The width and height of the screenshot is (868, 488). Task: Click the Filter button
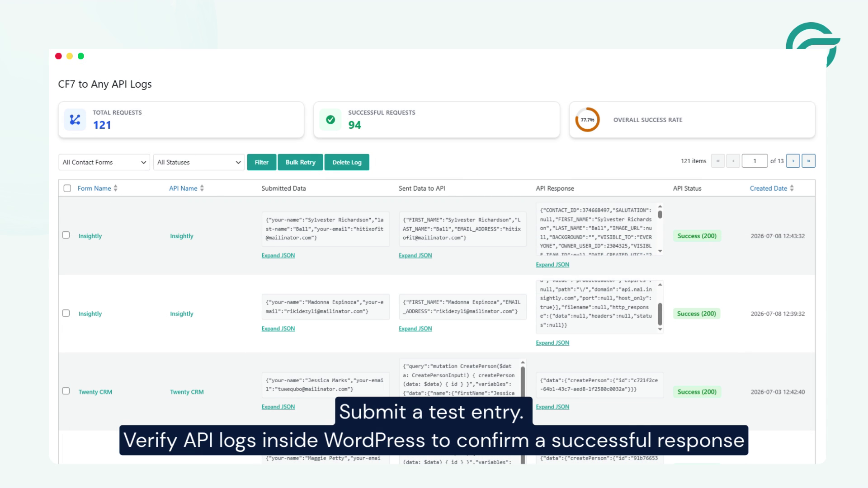click(x=261, y=162)
